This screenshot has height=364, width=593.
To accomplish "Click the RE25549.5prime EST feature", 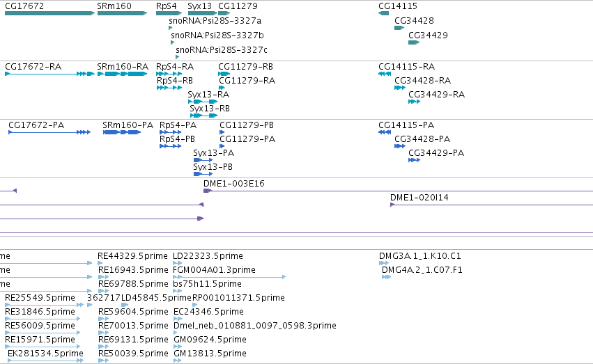I will (44, 305).
